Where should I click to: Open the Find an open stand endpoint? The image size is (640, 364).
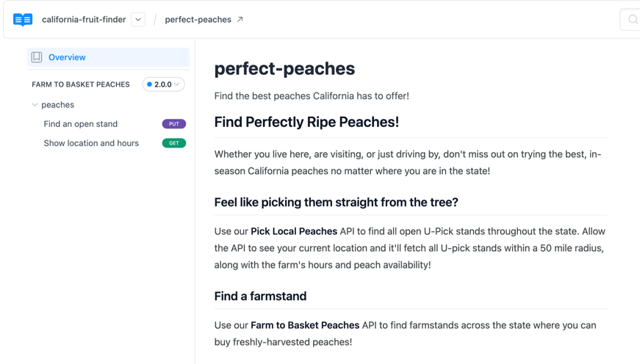pos(80,124)
